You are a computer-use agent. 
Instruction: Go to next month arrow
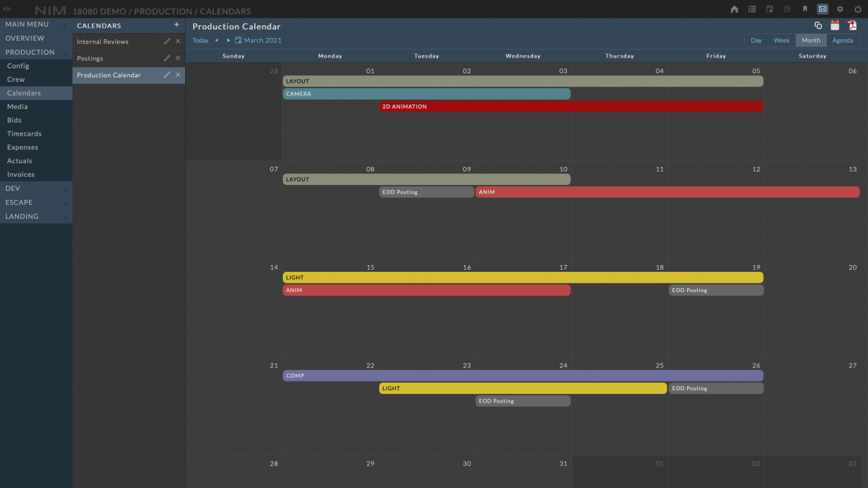229,41
